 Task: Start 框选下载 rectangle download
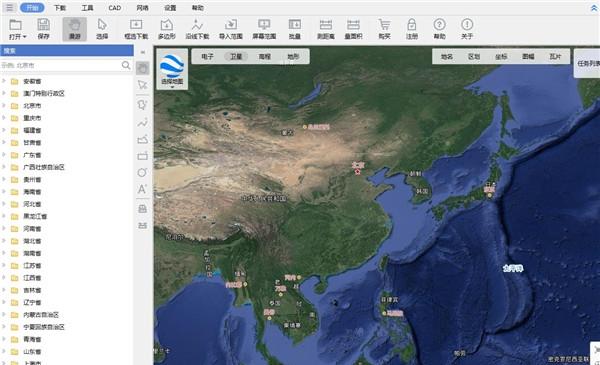tap(136, 29)
